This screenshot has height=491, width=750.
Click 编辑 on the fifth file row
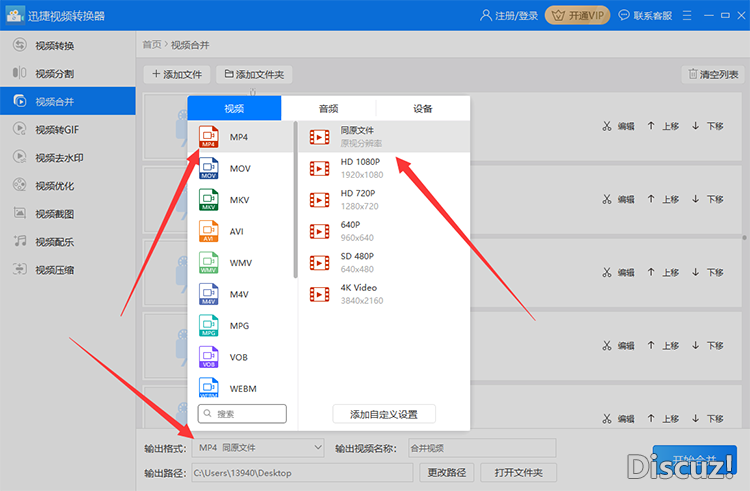[618, 419]
